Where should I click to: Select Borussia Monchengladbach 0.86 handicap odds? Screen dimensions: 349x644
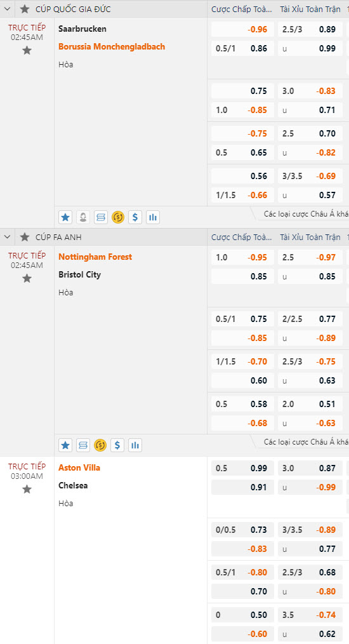pyautogui.click(x=242, y=48)
